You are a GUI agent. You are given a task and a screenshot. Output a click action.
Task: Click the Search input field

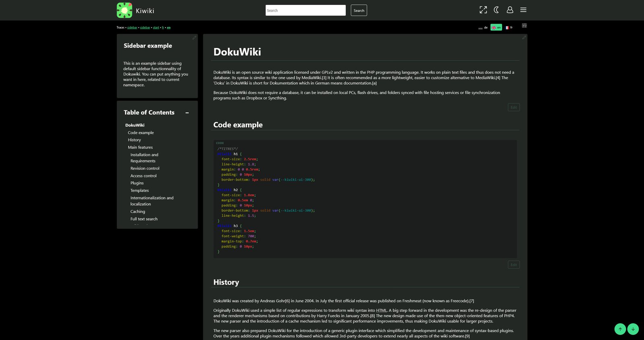(305, 10)
